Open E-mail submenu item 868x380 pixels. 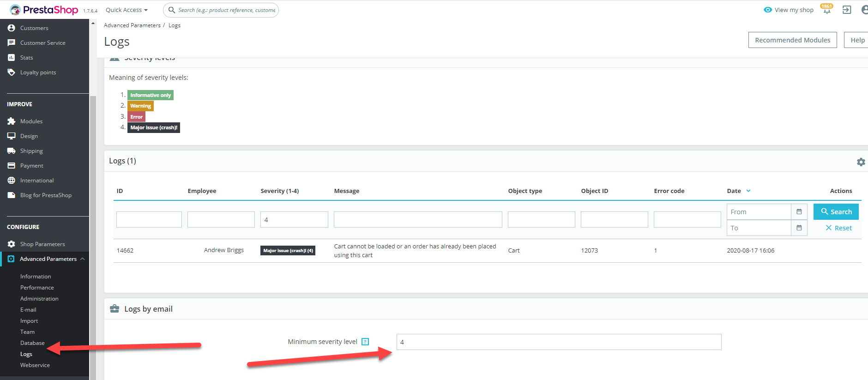pyautogui.click(x=28, y=310)
